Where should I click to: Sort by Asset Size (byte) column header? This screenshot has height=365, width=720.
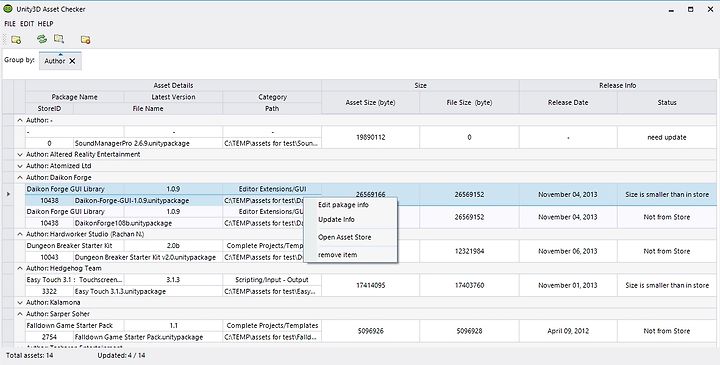[371, 102]
